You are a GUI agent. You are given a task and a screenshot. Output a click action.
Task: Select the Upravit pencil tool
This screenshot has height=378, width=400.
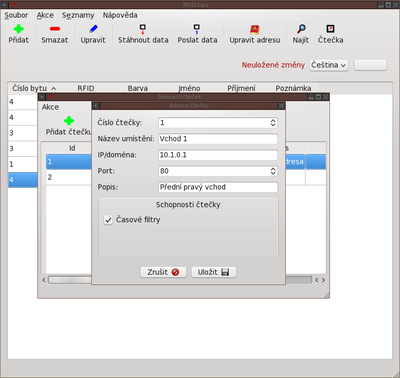[x=93, y=29]
